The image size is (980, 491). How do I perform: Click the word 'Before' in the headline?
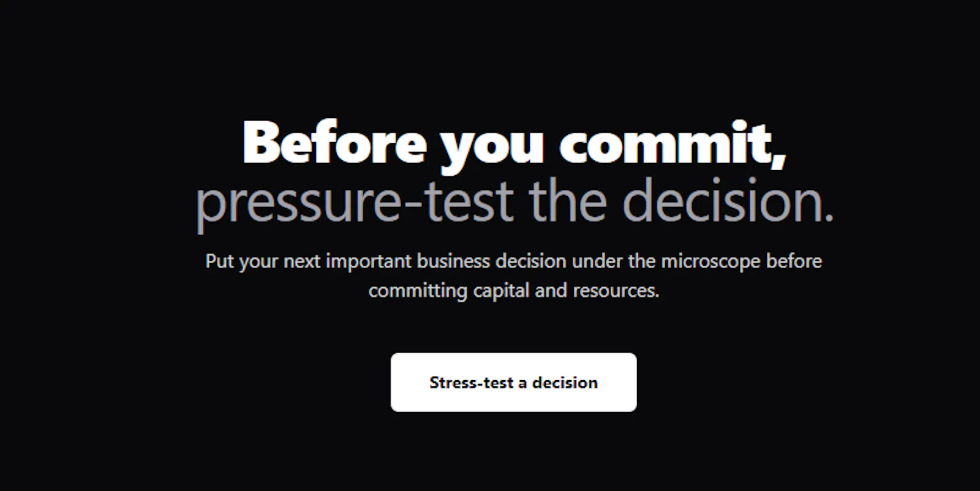(x=335, y=142)
